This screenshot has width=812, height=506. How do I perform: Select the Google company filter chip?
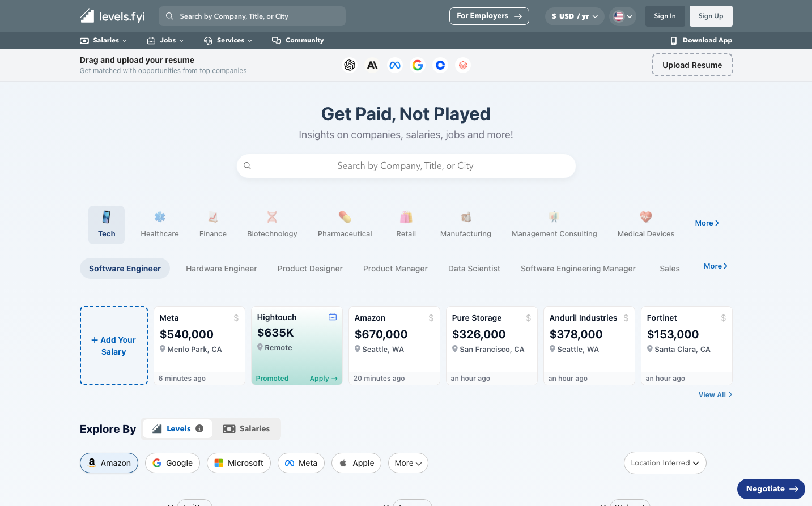[x=173, y=463]
